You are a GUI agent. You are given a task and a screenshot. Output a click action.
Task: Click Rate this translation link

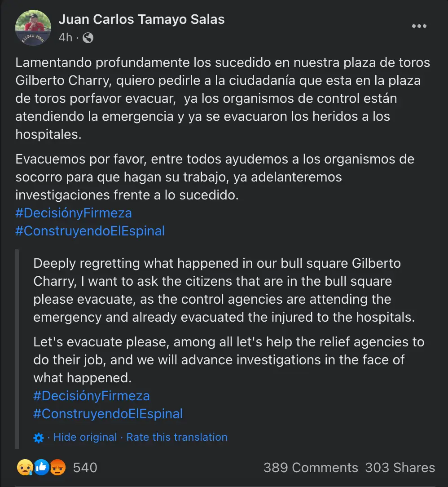coord(177,437)
